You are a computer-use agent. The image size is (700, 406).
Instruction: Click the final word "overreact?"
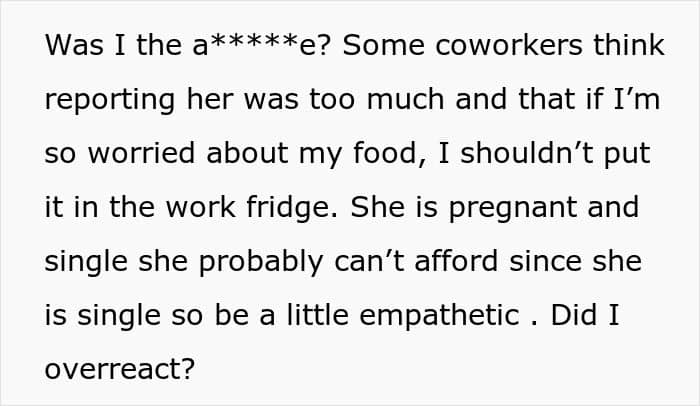(120, 370)
